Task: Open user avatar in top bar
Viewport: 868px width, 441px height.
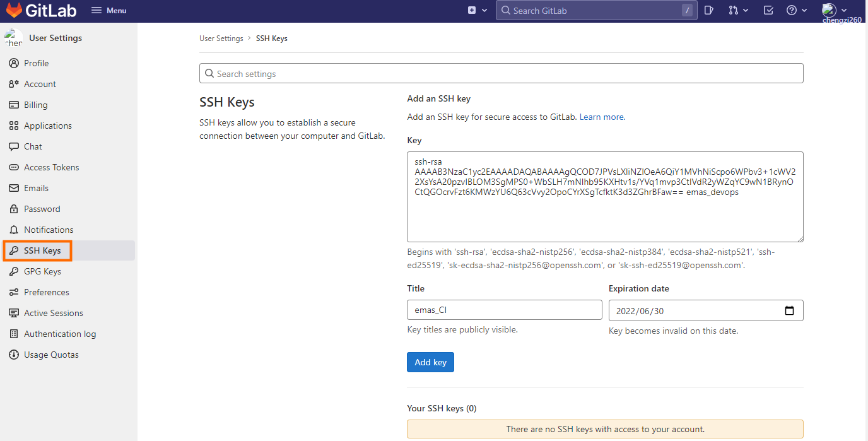Action: click(x=829, y=9)
